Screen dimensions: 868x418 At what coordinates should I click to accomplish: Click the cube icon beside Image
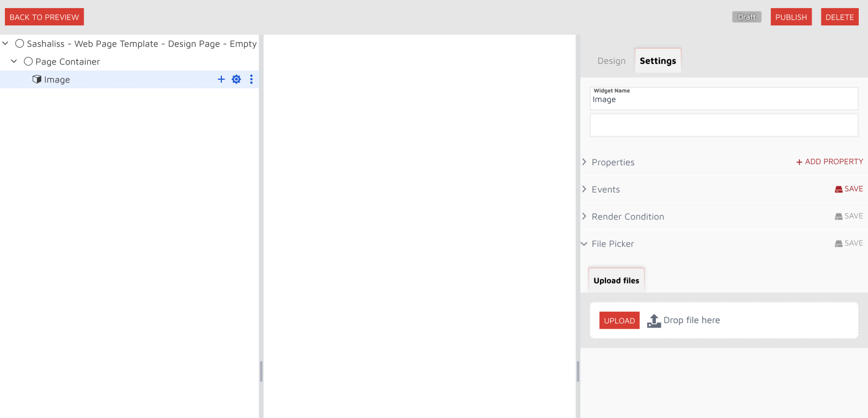(37, 79)
